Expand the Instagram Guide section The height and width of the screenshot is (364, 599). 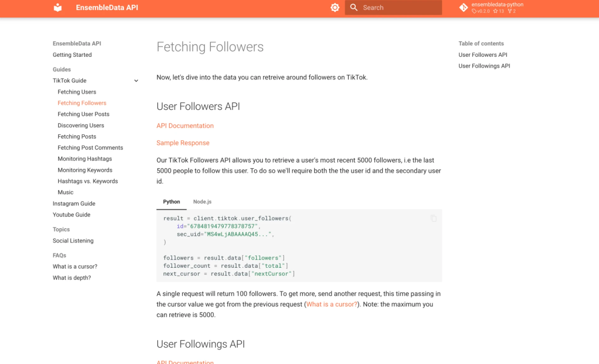[x=74, y=204]
